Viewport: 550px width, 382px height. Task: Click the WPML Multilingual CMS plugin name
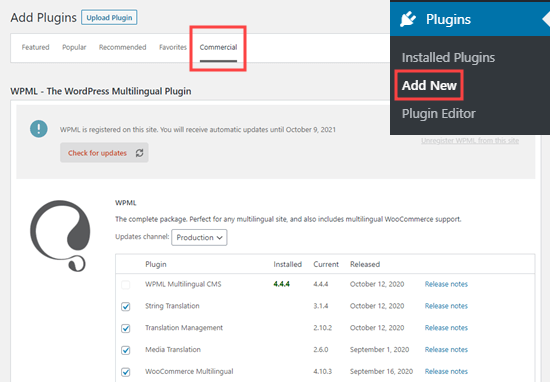(x=183, y=284)
